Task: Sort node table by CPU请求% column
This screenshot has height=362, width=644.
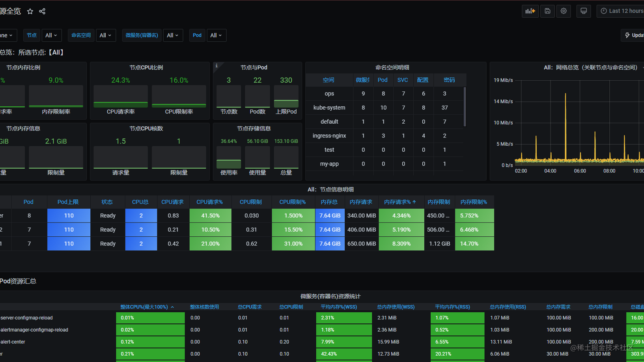Action: tap(210, 202)
